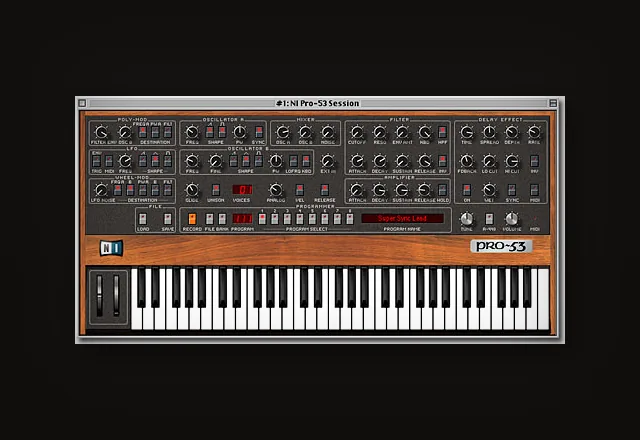Toggle Delay Effect MIDI switch

pyautogui.click(x=534, y=190)
